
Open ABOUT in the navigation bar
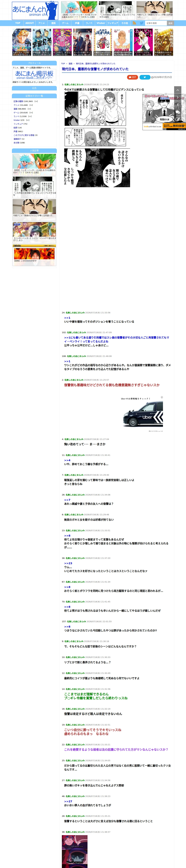coord(30,23)
